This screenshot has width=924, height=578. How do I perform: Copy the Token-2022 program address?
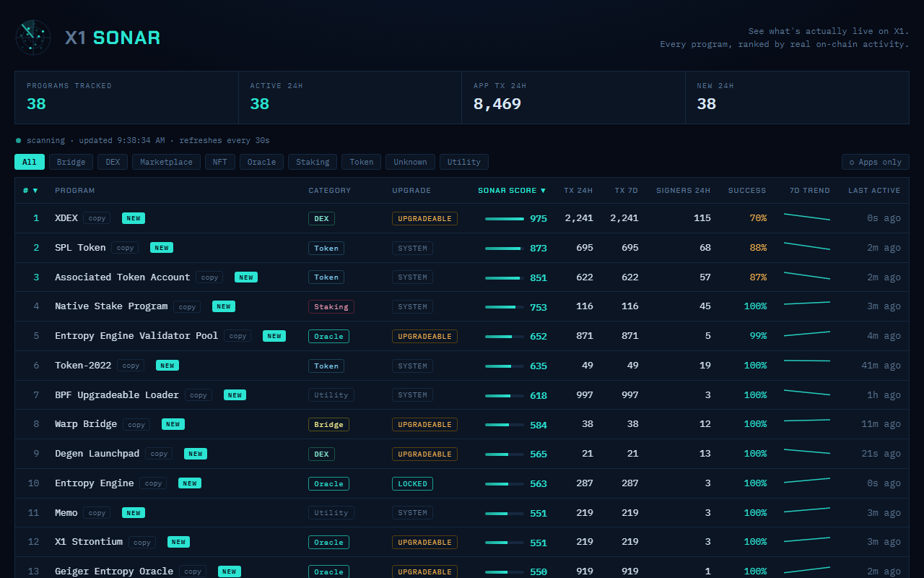[131, 366]
